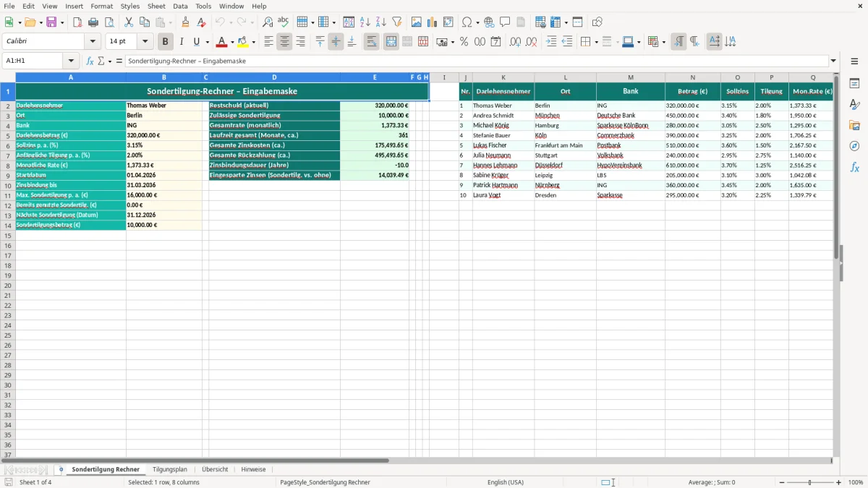The image size is (868, 488).
Task: Open the Open-document dropdown arrow
Action: tap(40, 22)
